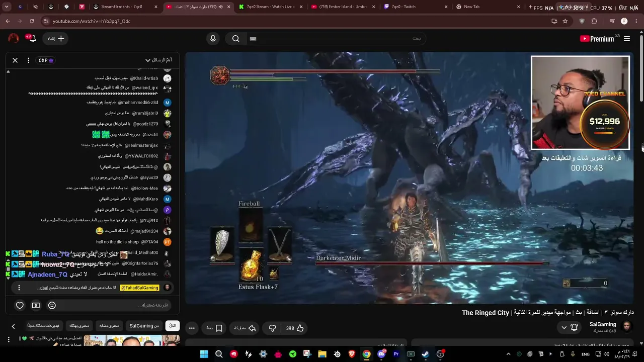
Task: Click the Dark Souls video player
Action: tap(409, 178)
